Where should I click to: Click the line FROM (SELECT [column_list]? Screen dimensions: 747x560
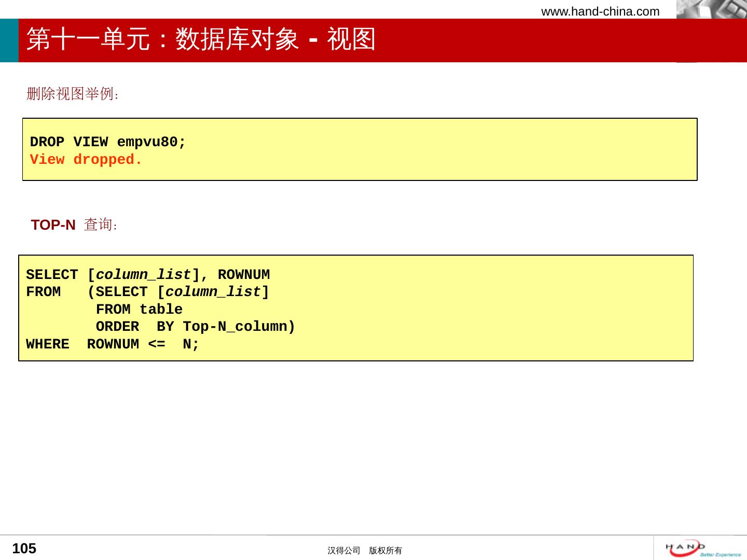148,292
